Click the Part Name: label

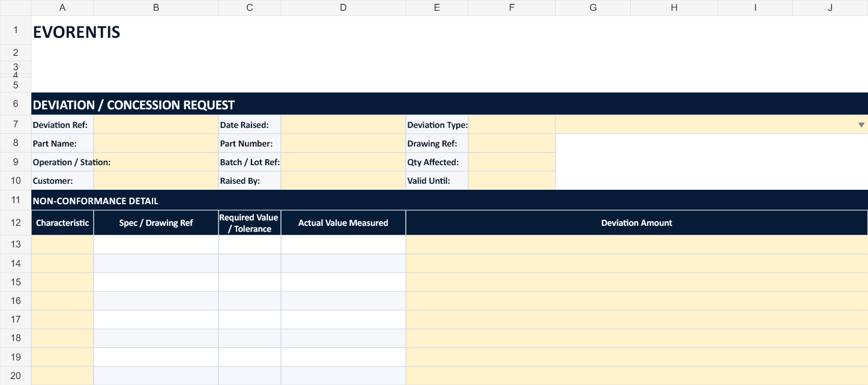pyautogui.click(x=55, y=144)
